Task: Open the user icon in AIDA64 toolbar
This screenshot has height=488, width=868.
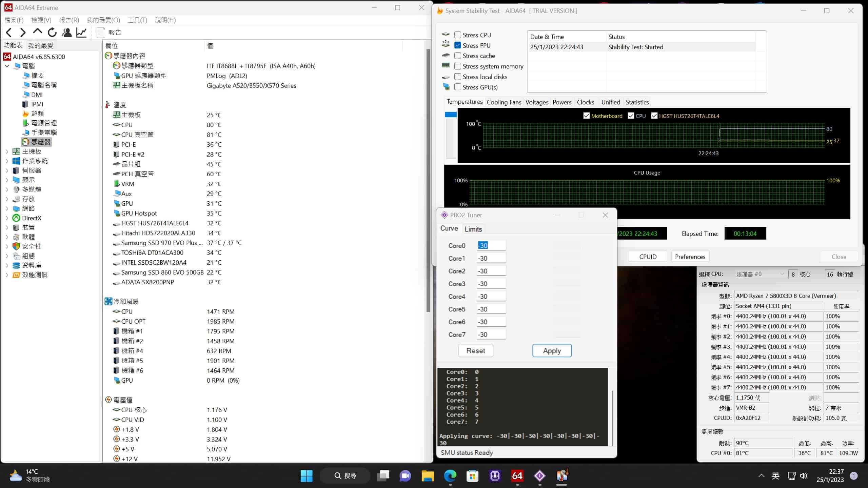Action: point(67,33)
